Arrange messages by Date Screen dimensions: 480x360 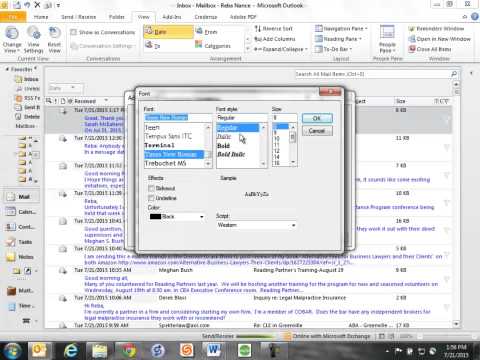(x=168, y=32)
